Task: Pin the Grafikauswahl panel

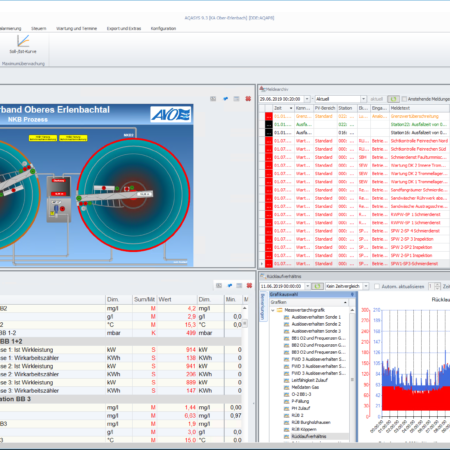Action: coord(352,294)
